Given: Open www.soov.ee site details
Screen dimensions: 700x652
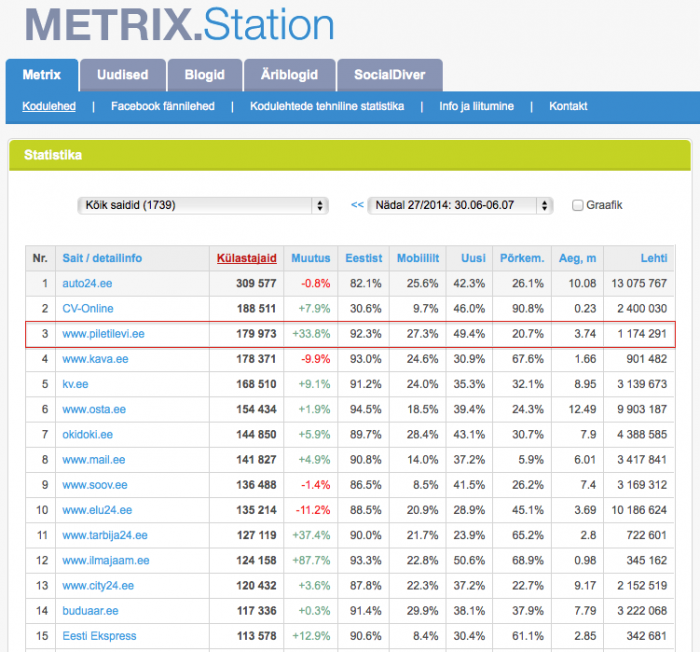Looking at the screenshot, I should 95,485.
